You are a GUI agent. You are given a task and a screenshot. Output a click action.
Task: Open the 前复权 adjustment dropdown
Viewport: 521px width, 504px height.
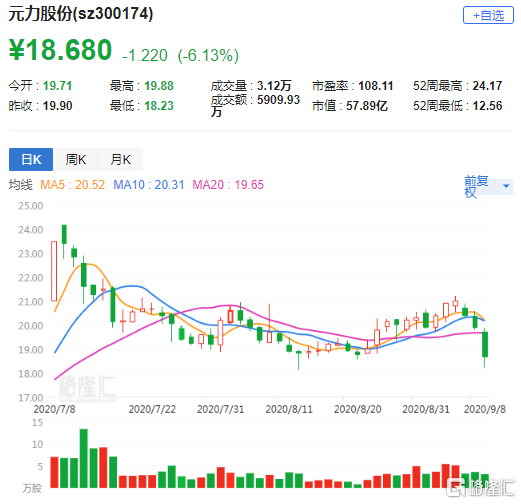(x=488, y=186)
